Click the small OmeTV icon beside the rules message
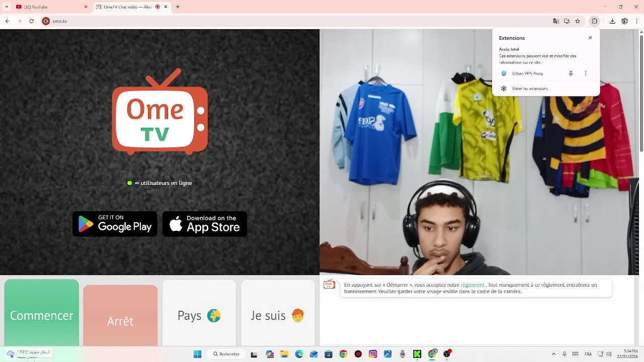Image resolution: width=644 pixels, height=362 pixels. click(329, 285)
